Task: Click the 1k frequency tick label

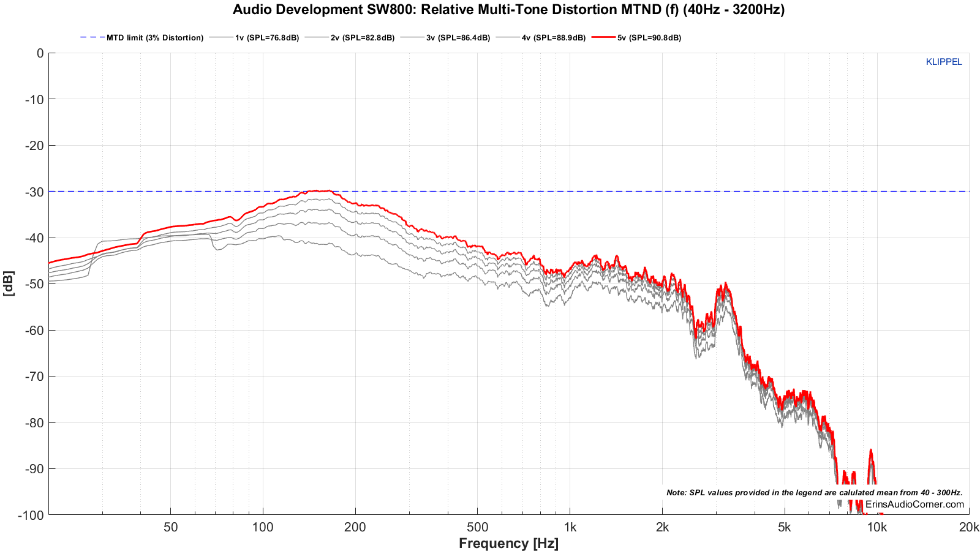Action: pyautogui.click(x=570, y=527)
